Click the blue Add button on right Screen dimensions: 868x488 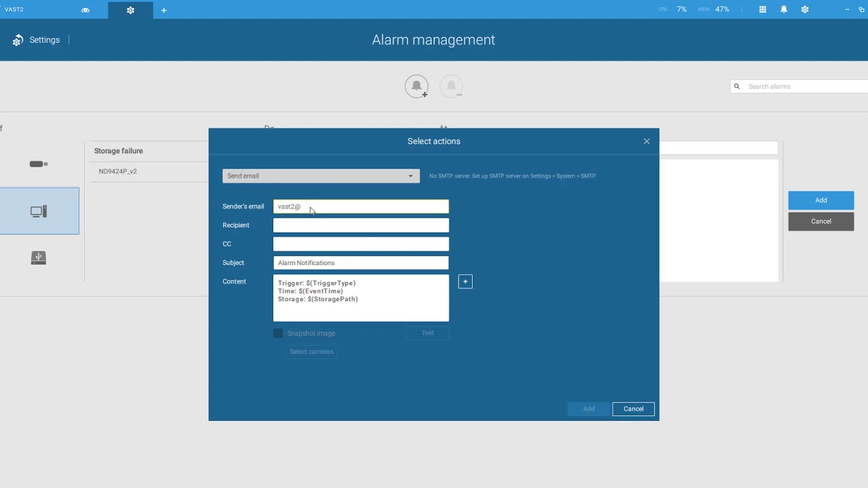coord(821,200)
